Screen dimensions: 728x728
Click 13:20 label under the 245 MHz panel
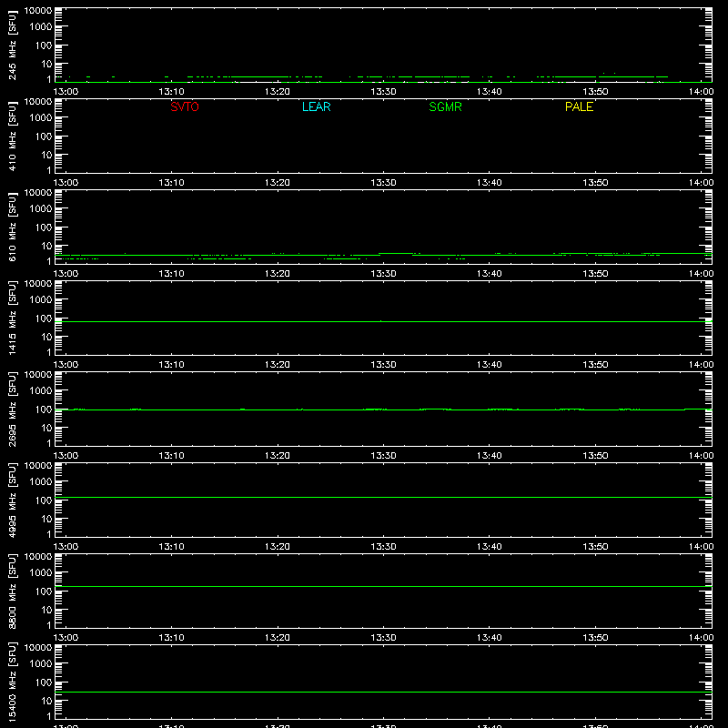(278, 92)
